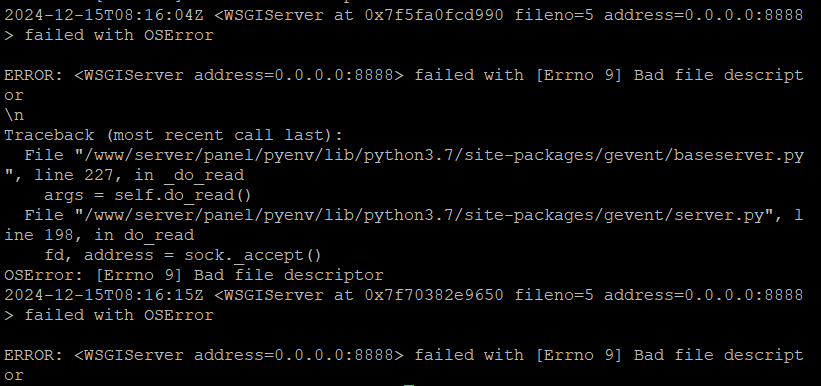Viewport: 821px width, 386px height.
Task: Click the first 'ERROR: <WSGIServer' line
Action: (404, 75)
